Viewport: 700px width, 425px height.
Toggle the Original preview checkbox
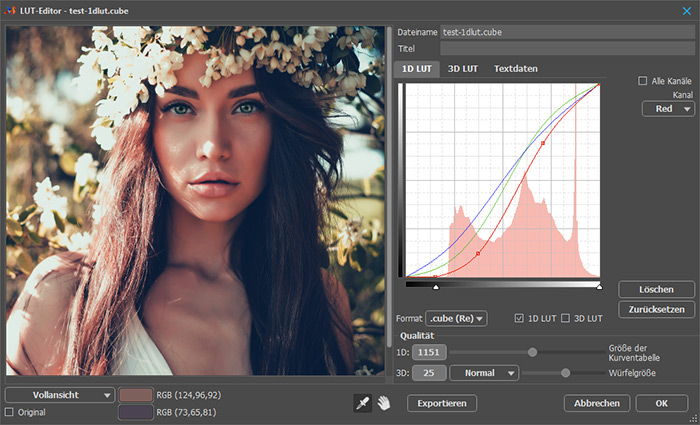pos(9,412)
